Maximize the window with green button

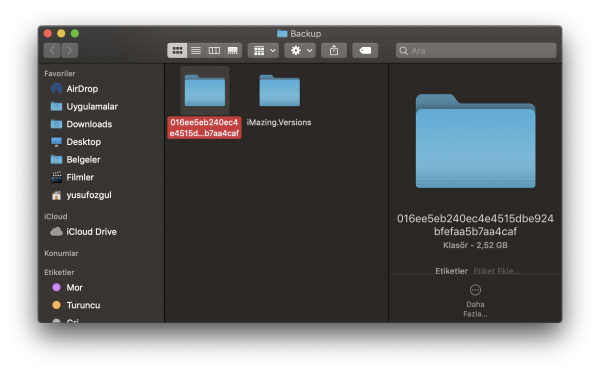coord(75,33)
